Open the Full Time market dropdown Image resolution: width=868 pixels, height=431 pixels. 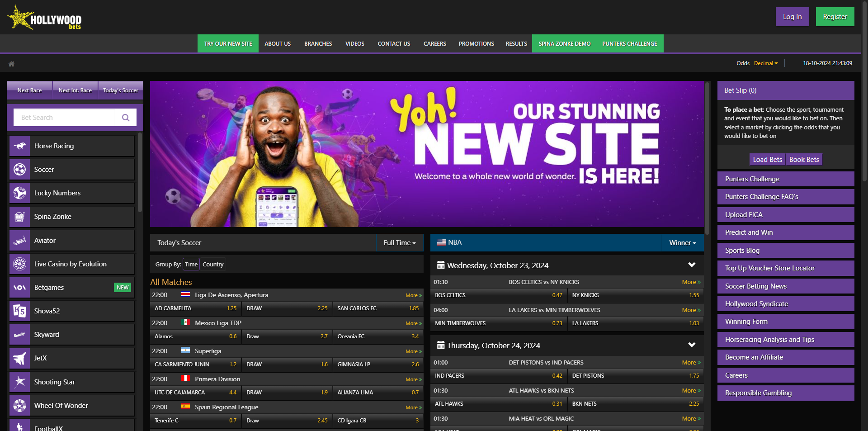coord(400,243)
